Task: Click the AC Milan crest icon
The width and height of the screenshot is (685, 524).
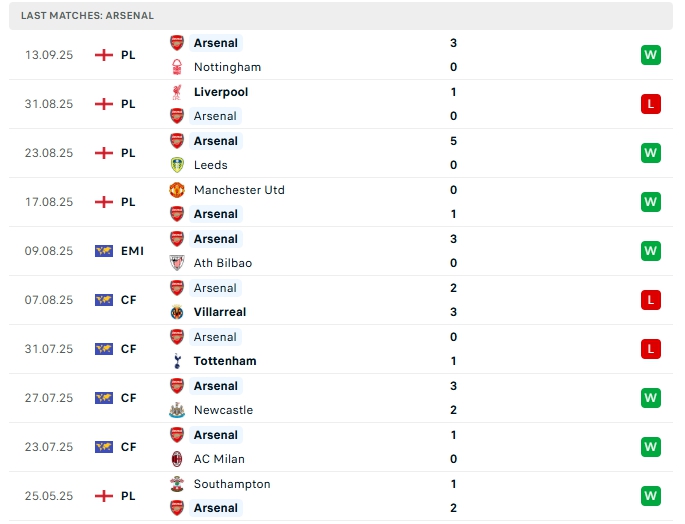Action: coord(177,459)
